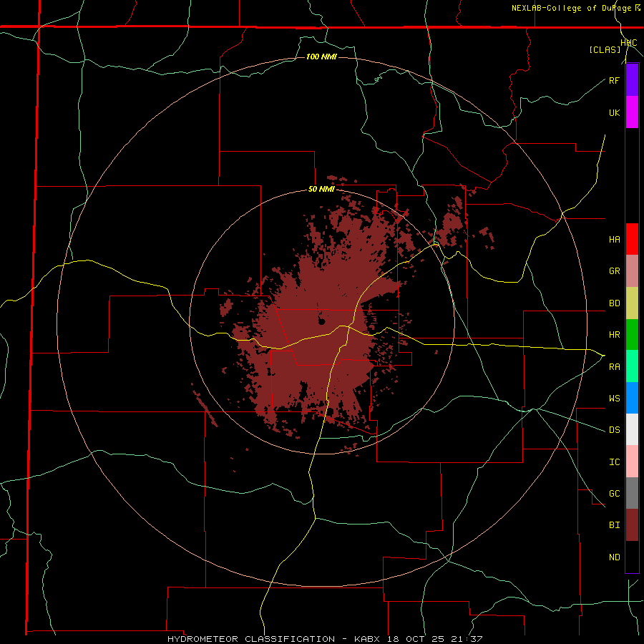Image resolution: width=644 pixels, height=644 pixels.
Task: Click the WS blue legend swatch
Action: 632,398
